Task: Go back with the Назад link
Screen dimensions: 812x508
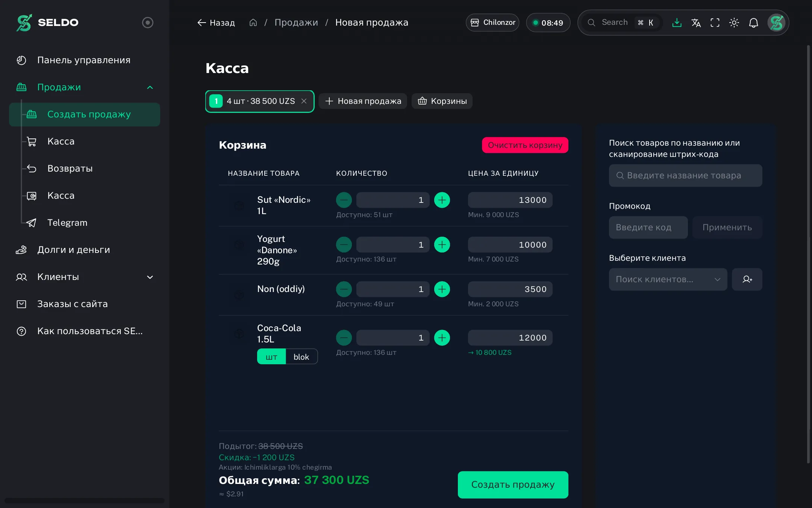Action: coord(216,23)
